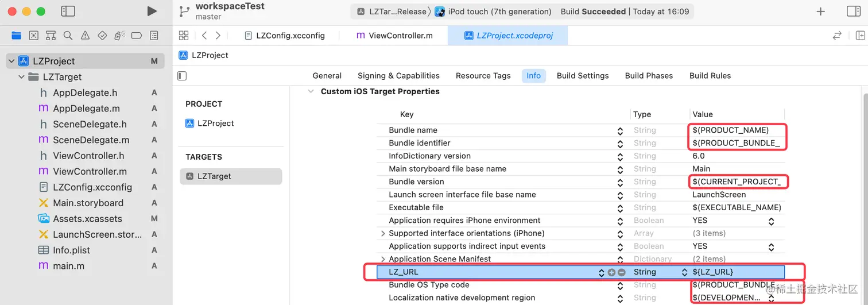This screenshot has height=305, width=868.
Task: Open the key stepper for the Bundle version row
Action: tap(620, 182)
